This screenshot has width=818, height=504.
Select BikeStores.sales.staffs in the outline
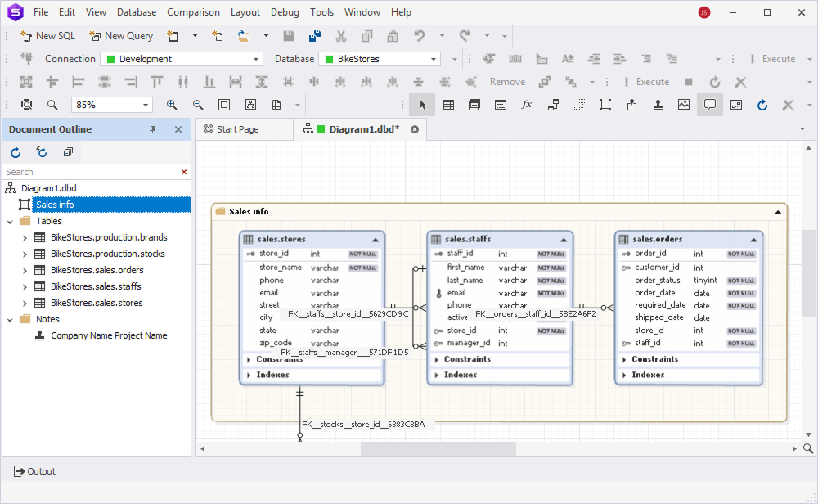96,286
